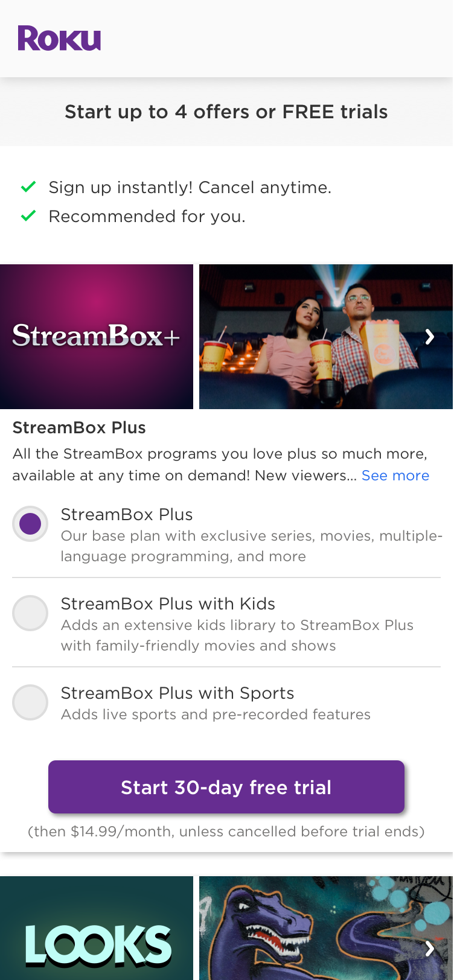The height and width of the screenshot is (980, 454).
Task: Tap the Start up to 4 offers heading
Action: (x=226, y=112)
